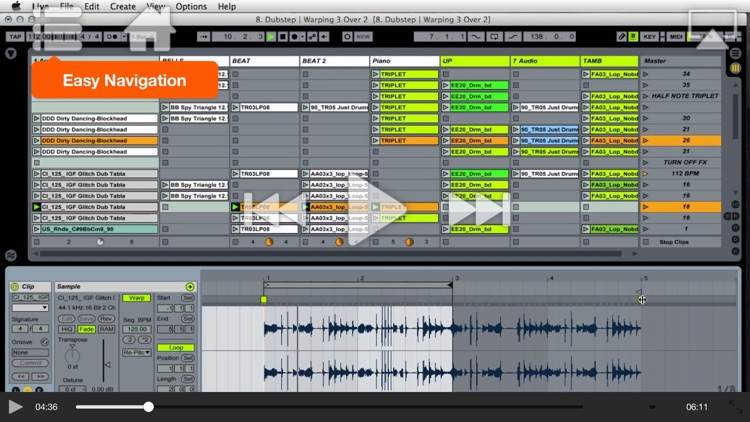Toggle the Punch-Out switch
Image resolution: width=750 pixels, height=422 pixels.
pyautogui.click(x=512, y=36)
